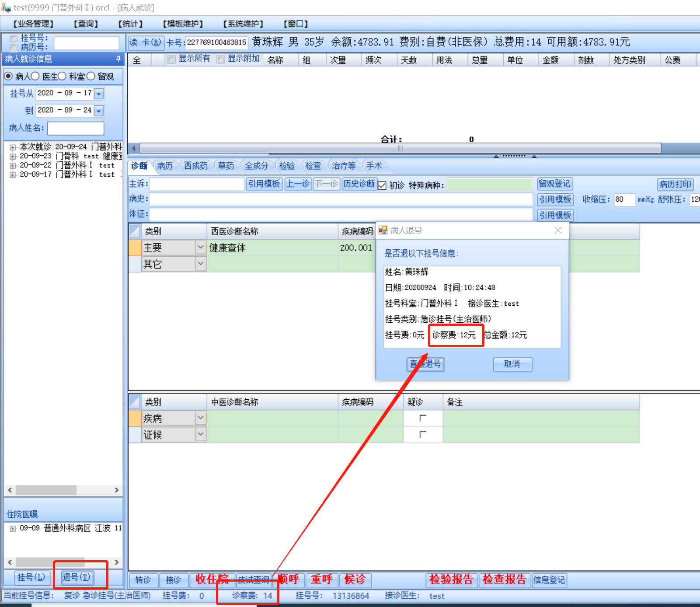Open the 查询 menu
The height and width of the screenshot is (607, 700).
[86, 24]
